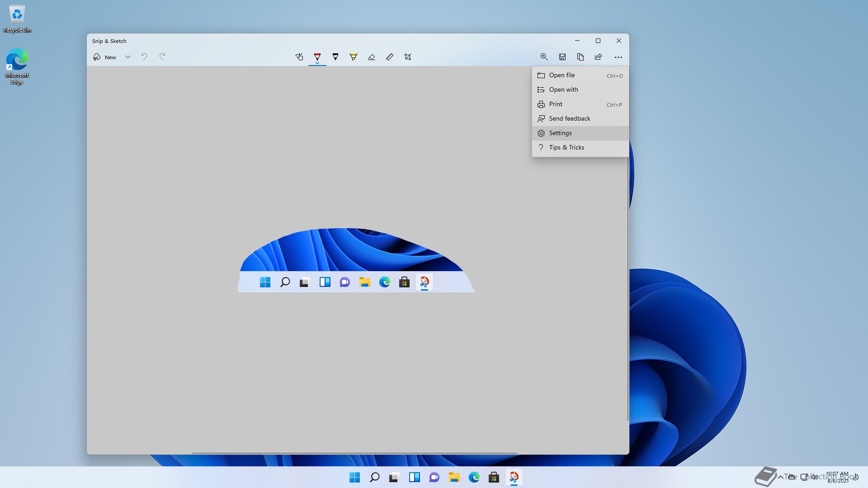Select the yellow Highlighter tool
The image size is (868, 488).
pyautogui.click(x=354, y=57)
